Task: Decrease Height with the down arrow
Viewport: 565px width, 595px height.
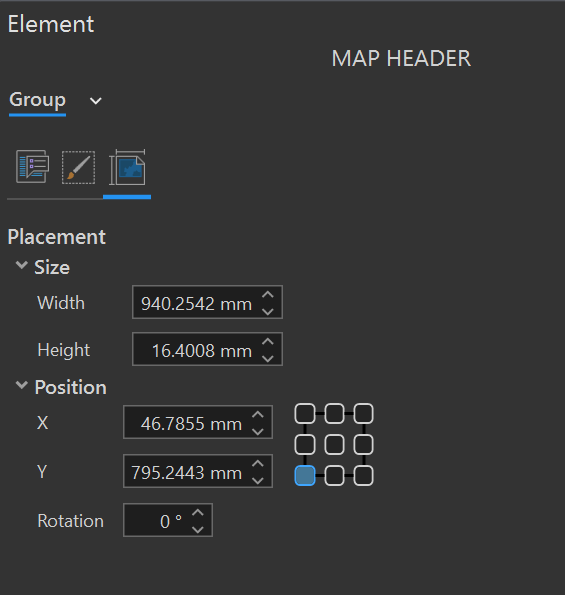Action: click(x=268, y=359)
